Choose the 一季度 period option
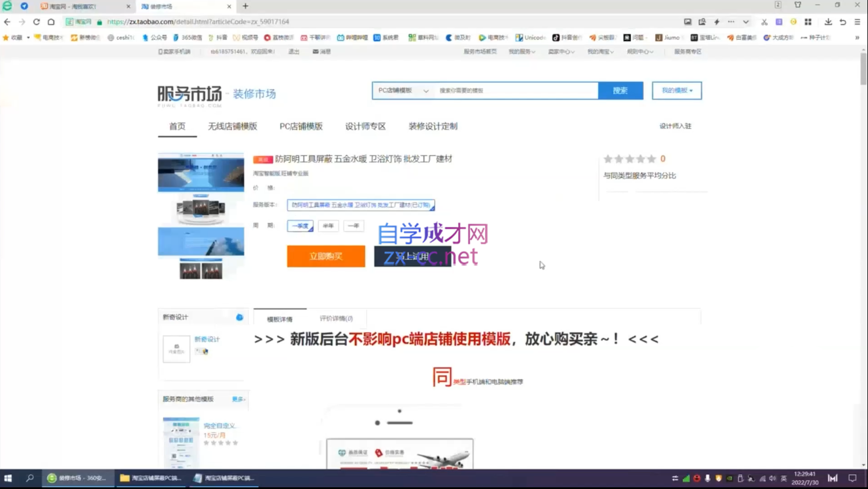Viewport: 868px width, 489px height. pyautogui.click(x=300, y=226)
